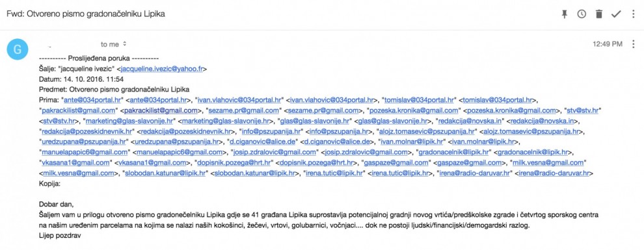644x250 pixels.
Task: Click the quoted "vkasana1@gmail.com" link
Action: (x=75, y=163)
